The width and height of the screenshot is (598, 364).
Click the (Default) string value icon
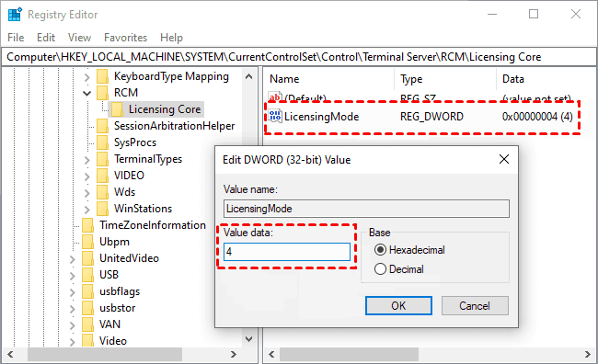(275, 97)
